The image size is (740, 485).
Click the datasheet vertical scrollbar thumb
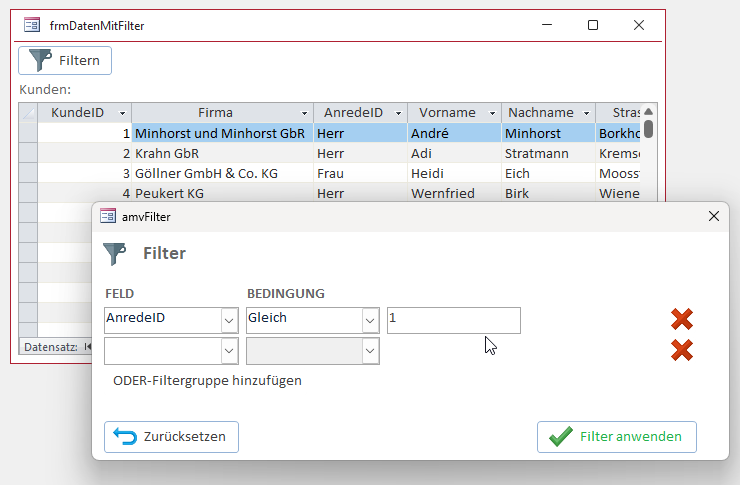pos(648,129)
